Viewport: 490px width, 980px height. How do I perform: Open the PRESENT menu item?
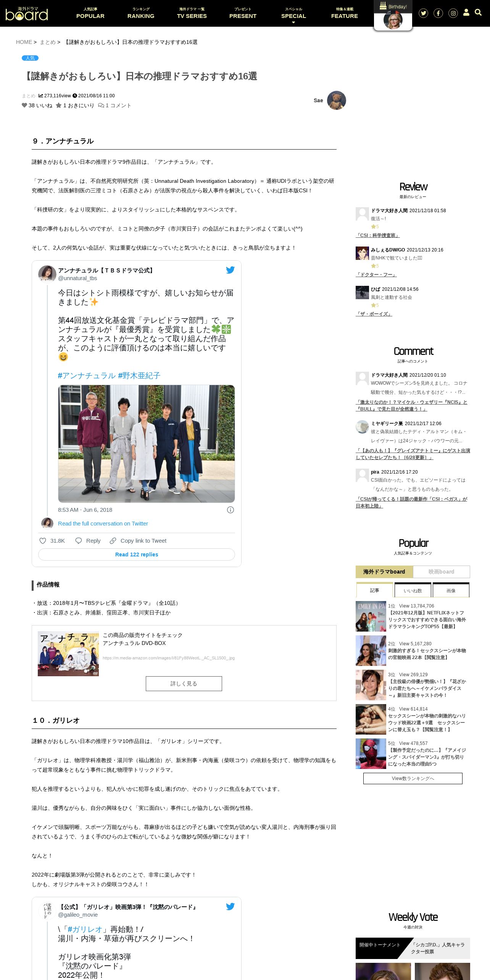tap(243, 13)
